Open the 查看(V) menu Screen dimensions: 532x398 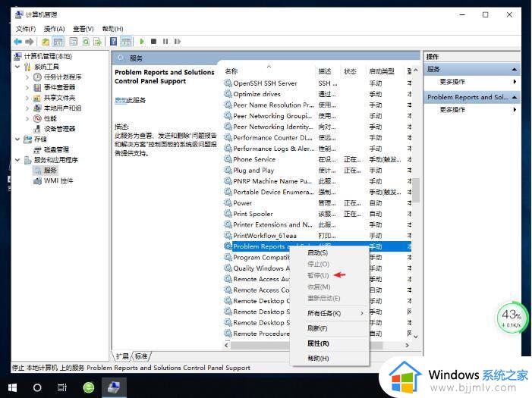pos(83,29)
